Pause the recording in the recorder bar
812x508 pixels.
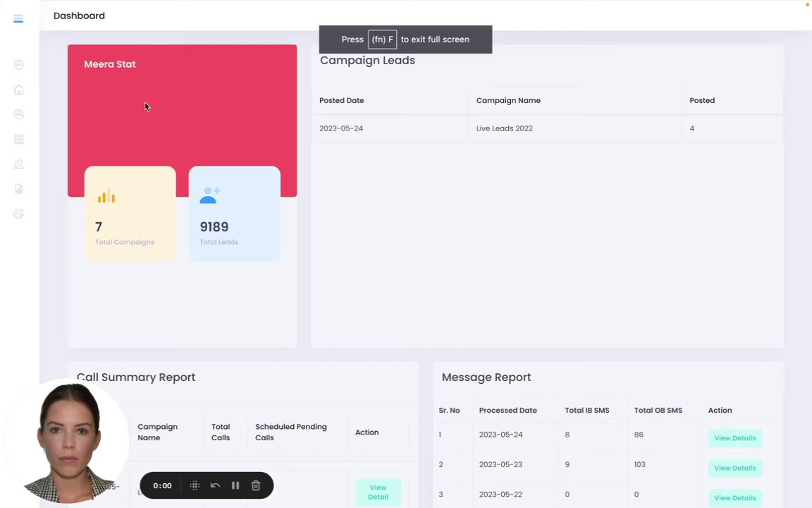[x=235, y=485]
